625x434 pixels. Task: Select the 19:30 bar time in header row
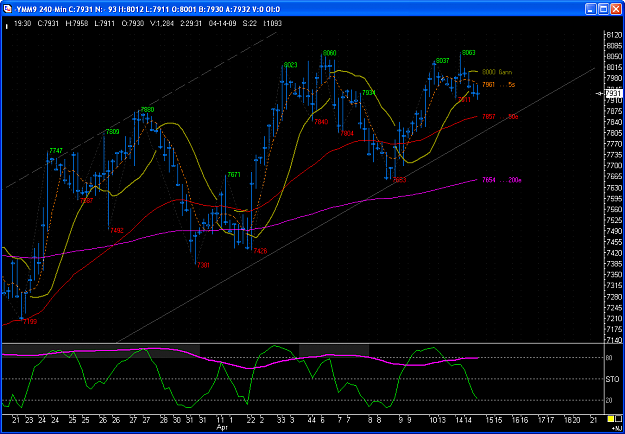[x=23, y=24]
